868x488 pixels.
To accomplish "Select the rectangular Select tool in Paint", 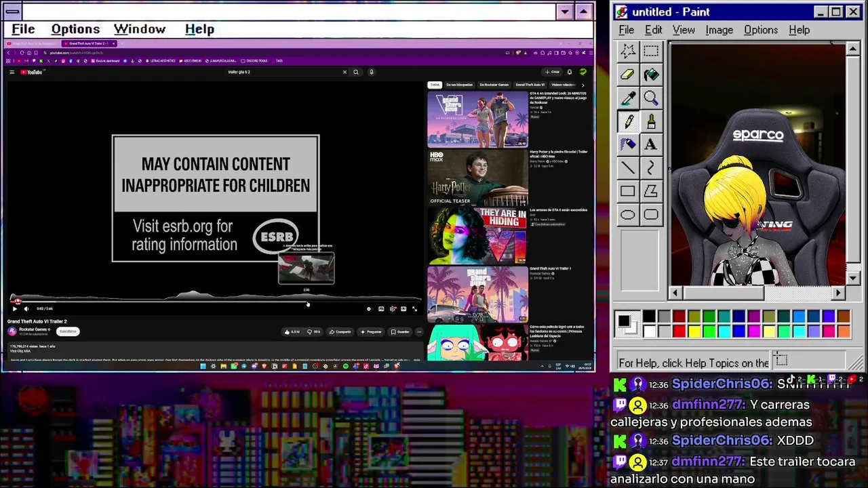I will [651, 52].
